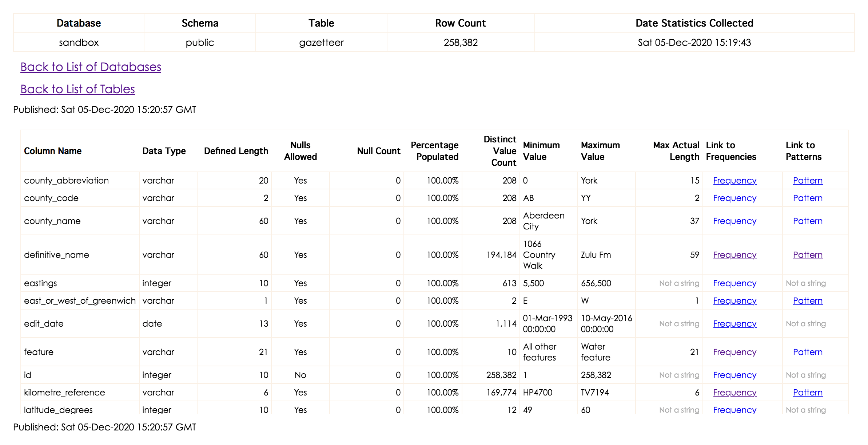
Task: Open Frequency link for feature column
Action: pyautogui.click(x=734, y=352)
